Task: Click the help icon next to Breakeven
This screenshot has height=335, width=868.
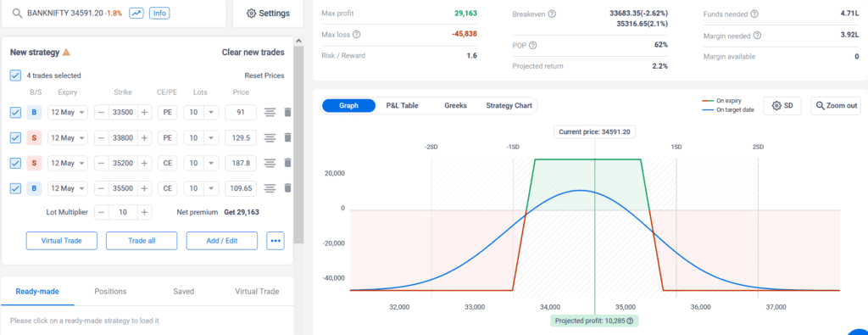Action: [552, 14]
